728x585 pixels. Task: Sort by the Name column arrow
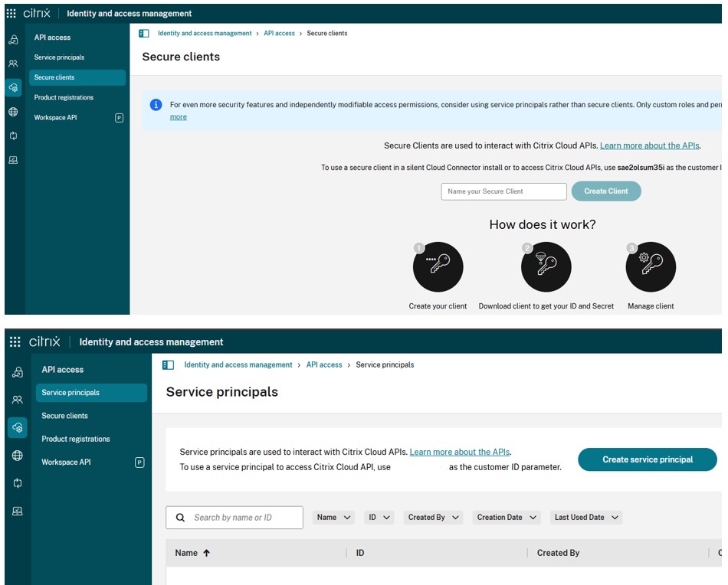[206, 553]
